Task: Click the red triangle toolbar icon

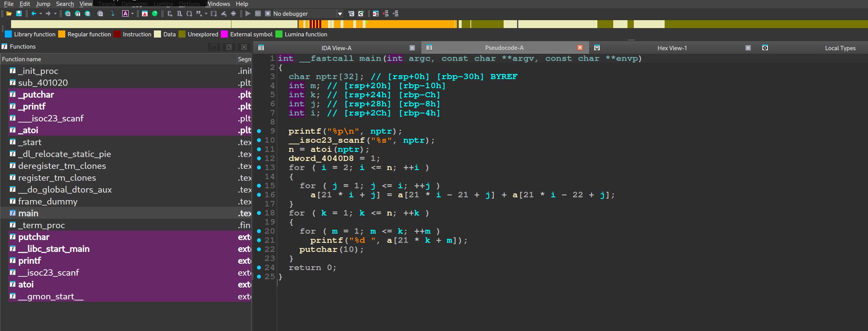Action: coord(145,13)
